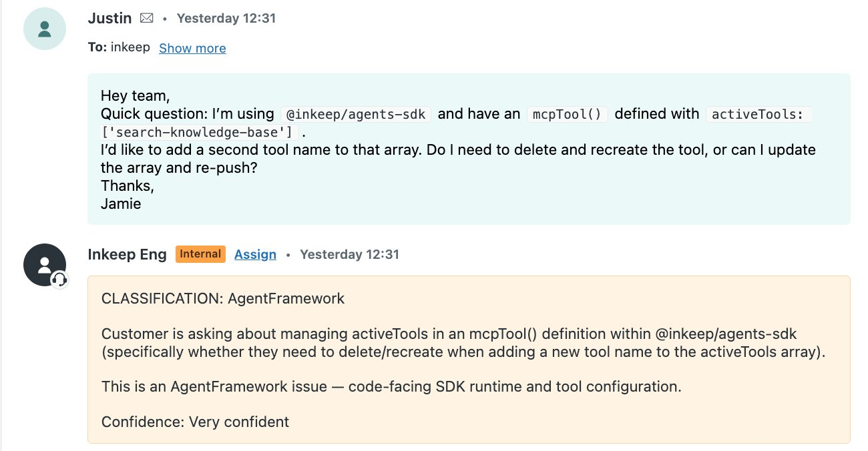Image resolution: width=868 pixels, height=451 pixels.
Task: Click the activeTools: code snippet
Action: [758, 114]
